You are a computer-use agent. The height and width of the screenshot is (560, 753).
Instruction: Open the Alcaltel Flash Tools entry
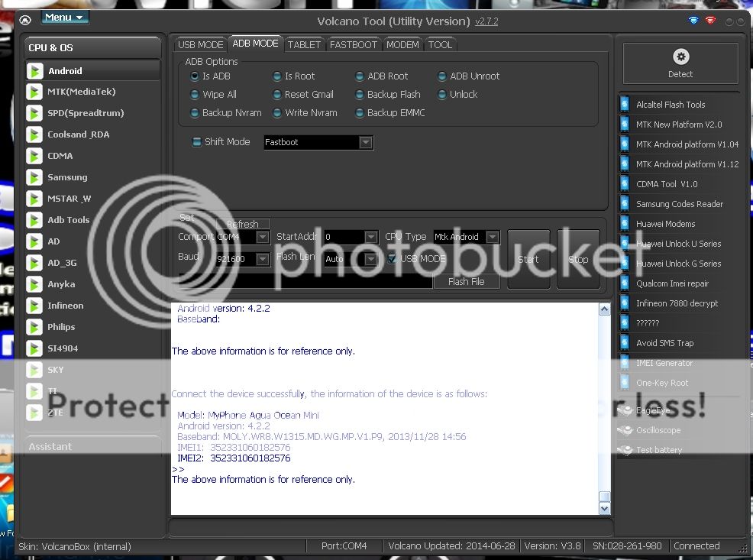click(x=670, y=105)
